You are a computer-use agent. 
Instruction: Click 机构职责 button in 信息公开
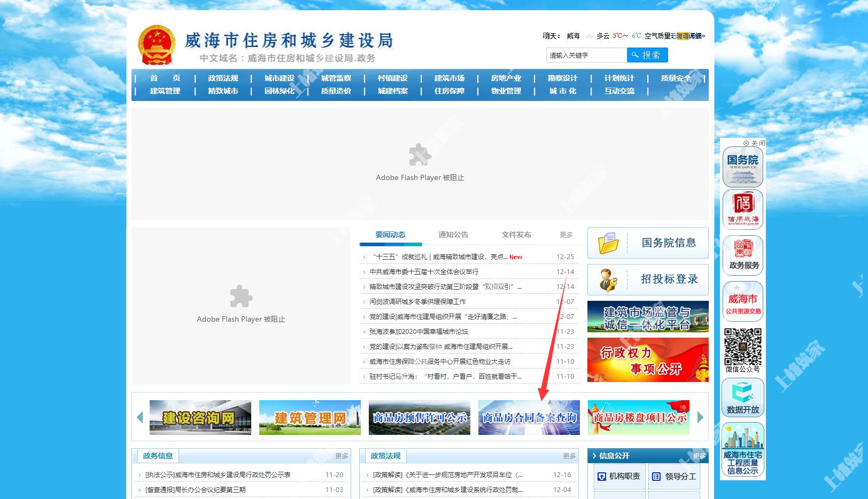coord(618,476)
